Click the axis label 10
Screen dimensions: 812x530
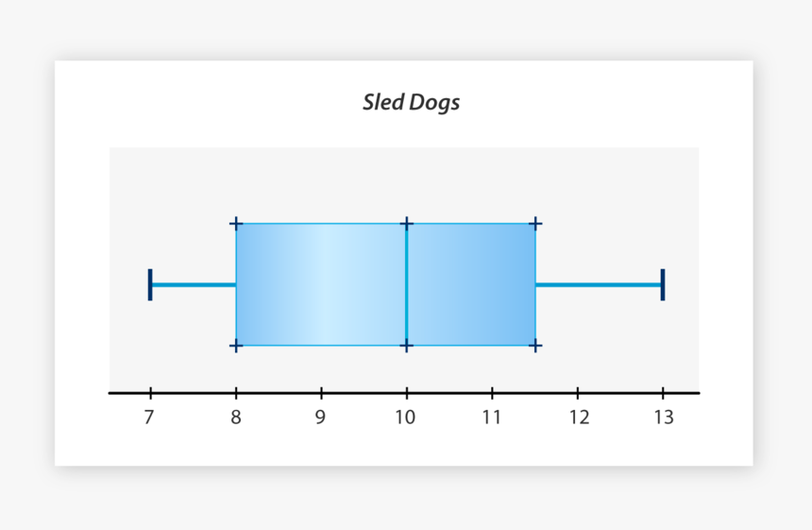coord(406,418)
